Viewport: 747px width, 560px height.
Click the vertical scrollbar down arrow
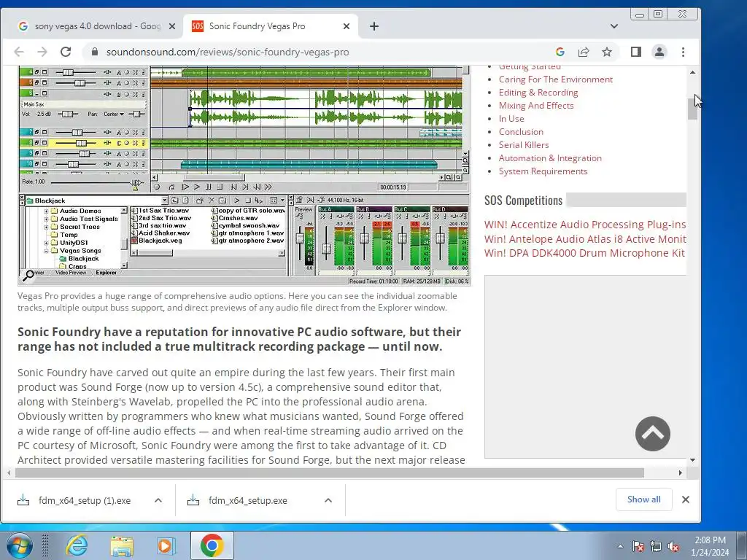point(693,460)
